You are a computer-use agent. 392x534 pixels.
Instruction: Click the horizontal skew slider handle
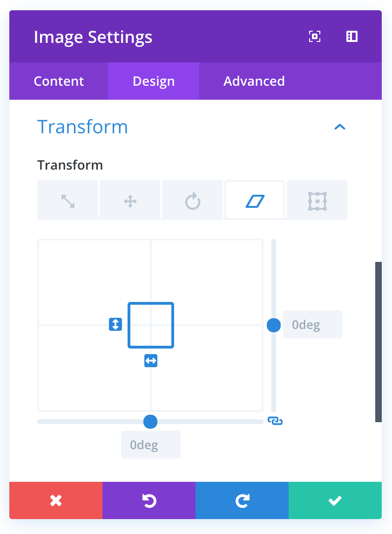150,422
